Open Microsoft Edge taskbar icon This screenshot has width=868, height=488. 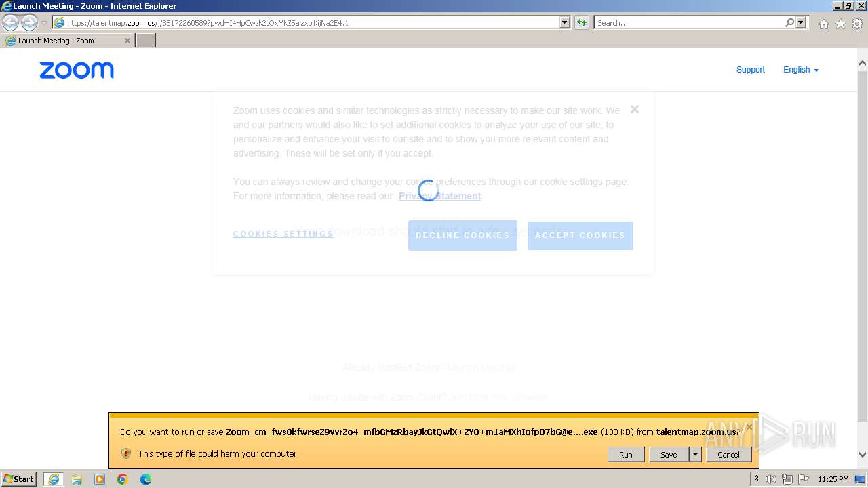pyautogui.click(x=146, y=479)
